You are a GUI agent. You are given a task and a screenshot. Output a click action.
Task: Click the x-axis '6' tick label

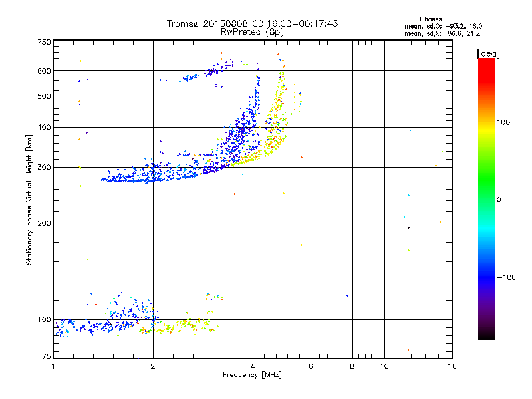click(x=311, y=366)
